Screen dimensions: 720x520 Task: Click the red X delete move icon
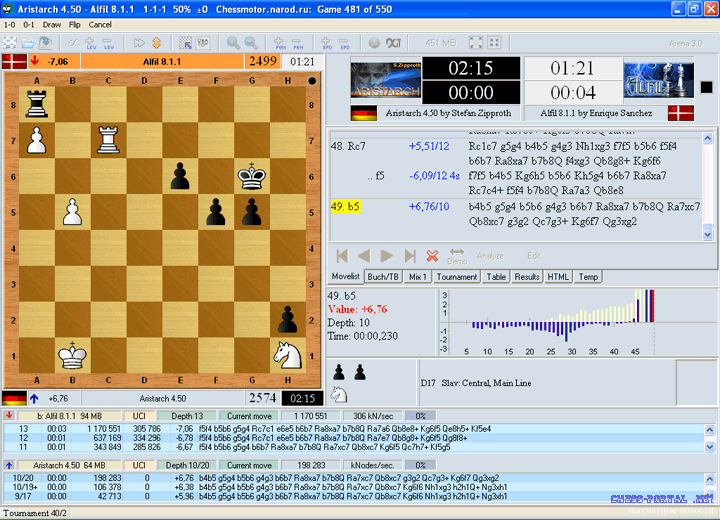pos(432,256)
